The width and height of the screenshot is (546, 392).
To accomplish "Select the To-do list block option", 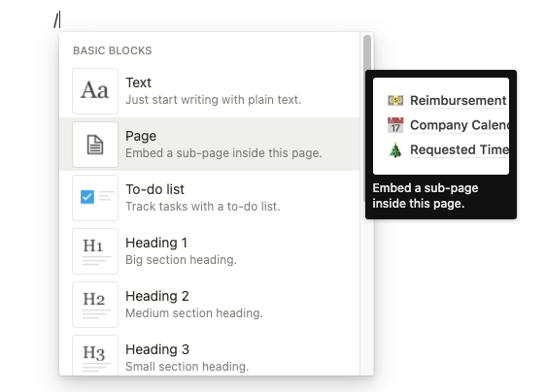I will [x=210, y=198].
